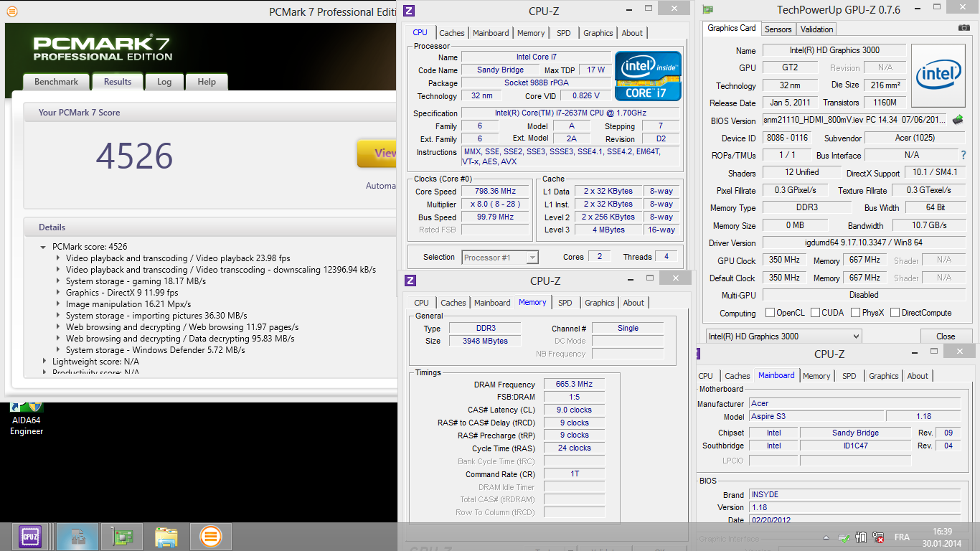Open CPU-Z from the taskbar
Image resolution: width=980 pixels, height=551 pixels.
click(x=30, y=537)
